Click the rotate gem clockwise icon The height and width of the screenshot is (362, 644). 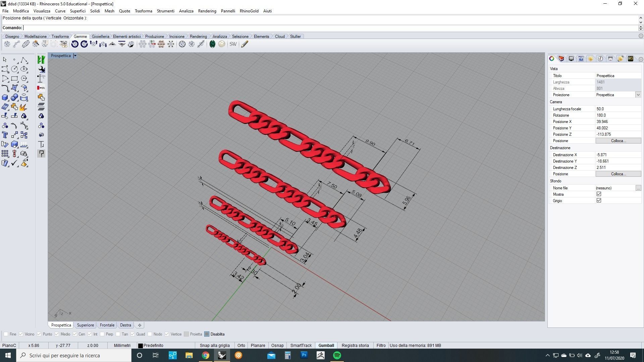84,44
